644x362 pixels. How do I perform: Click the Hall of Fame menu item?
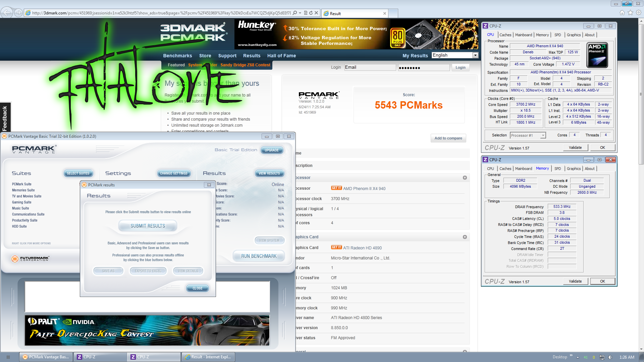coord(281,56)
